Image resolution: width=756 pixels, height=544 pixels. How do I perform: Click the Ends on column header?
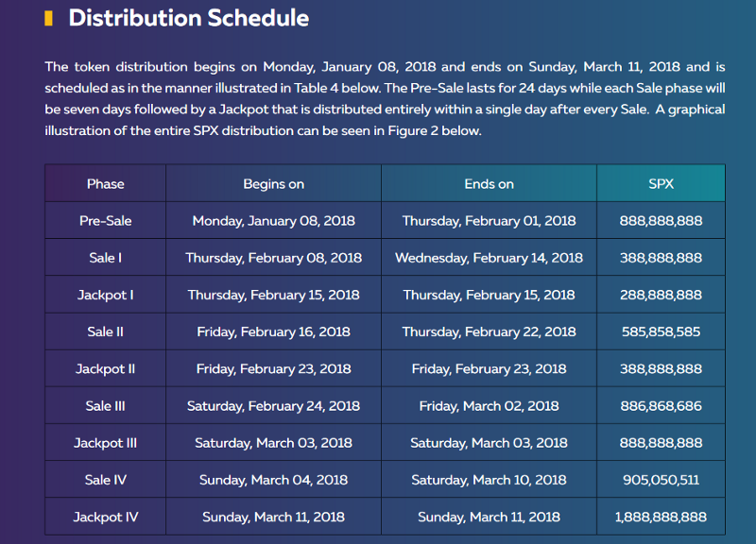(x=489, y=183)
